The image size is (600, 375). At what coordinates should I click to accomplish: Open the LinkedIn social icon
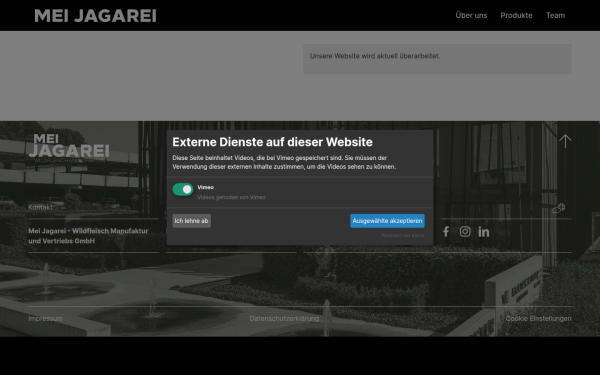[x=484, y=232]
